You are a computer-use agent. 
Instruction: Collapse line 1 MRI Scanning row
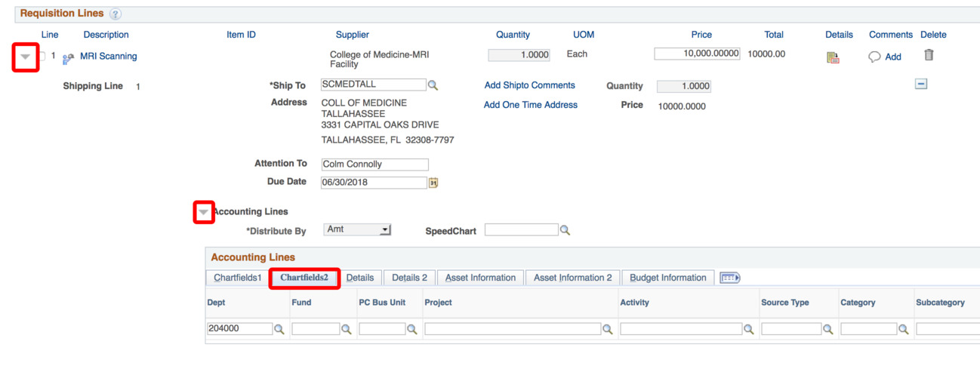coord(26,57)
